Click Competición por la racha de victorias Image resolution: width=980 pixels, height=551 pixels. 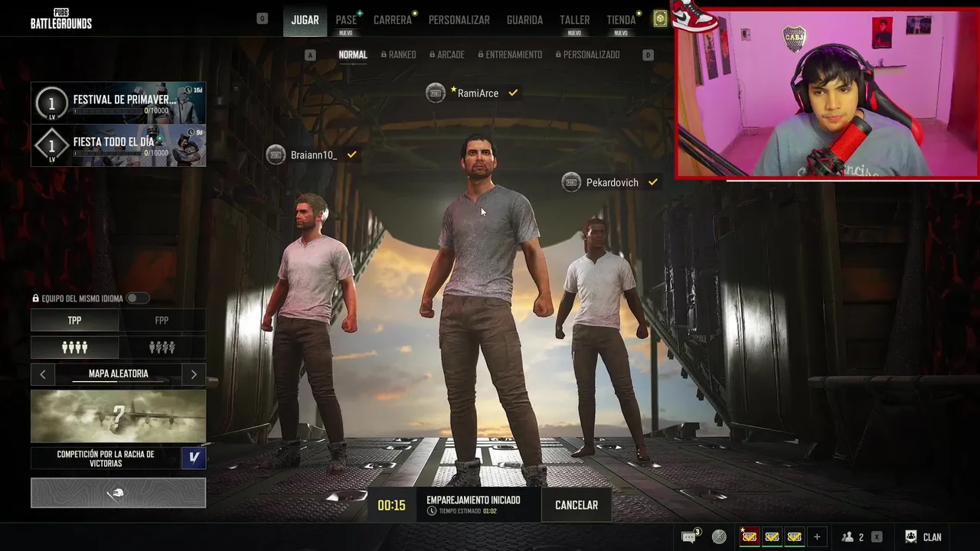[x=106, y=458]
